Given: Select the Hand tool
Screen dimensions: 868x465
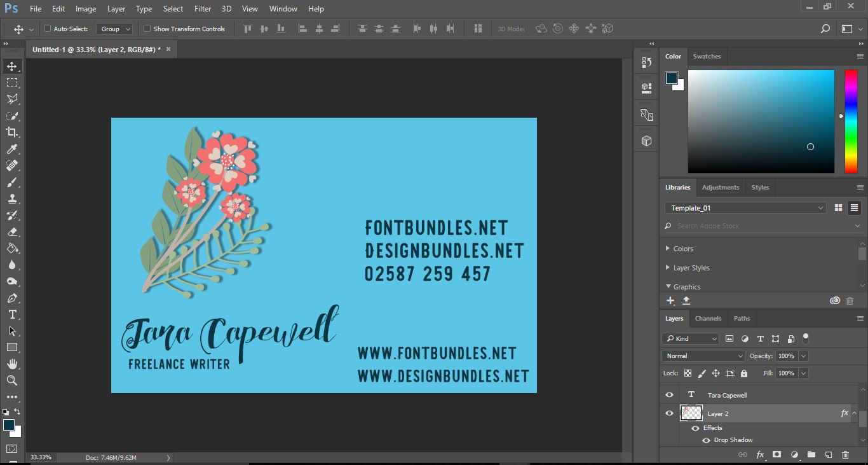Looking at the screenshot, I should point(12,364).
